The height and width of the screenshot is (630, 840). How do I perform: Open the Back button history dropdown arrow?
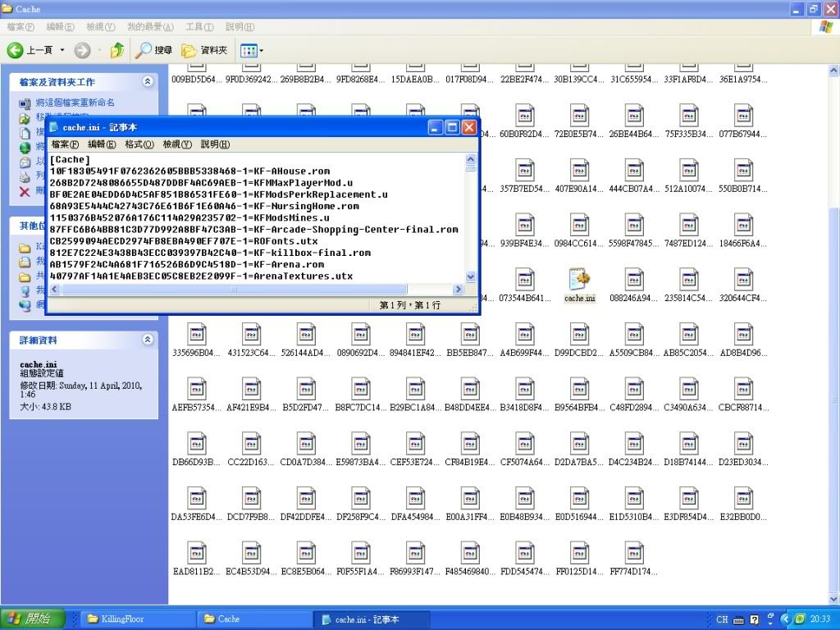coord(61,50)
